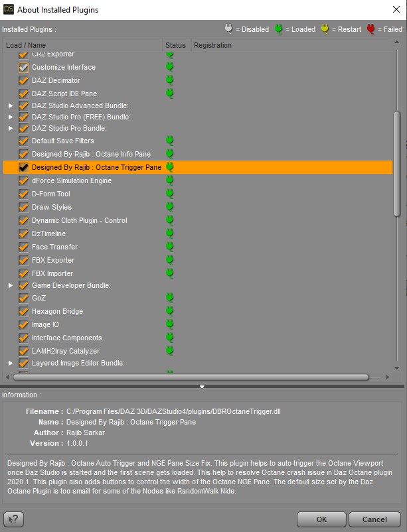Click the status plug for Image IO
The image size is (407, 532).
coord(169,324)
